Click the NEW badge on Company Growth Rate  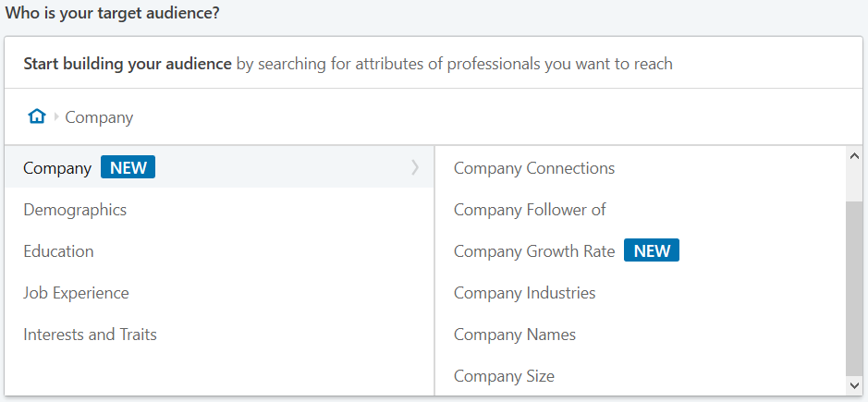pyautogui.click(x=651, y=250)
